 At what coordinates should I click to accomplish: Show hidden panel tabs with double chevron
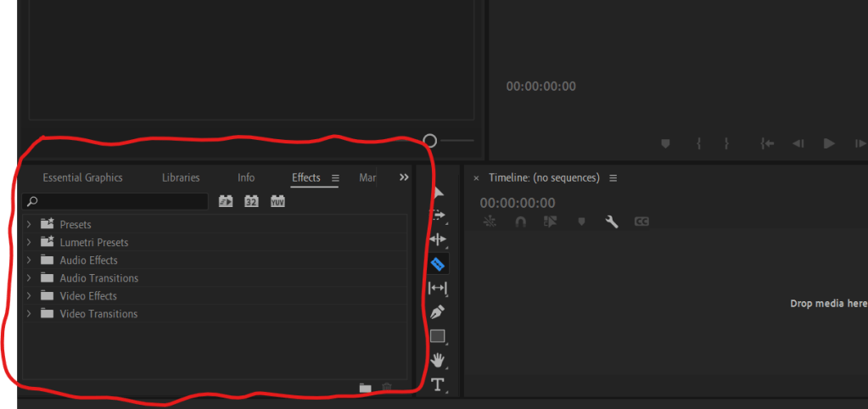pos(404,177)
